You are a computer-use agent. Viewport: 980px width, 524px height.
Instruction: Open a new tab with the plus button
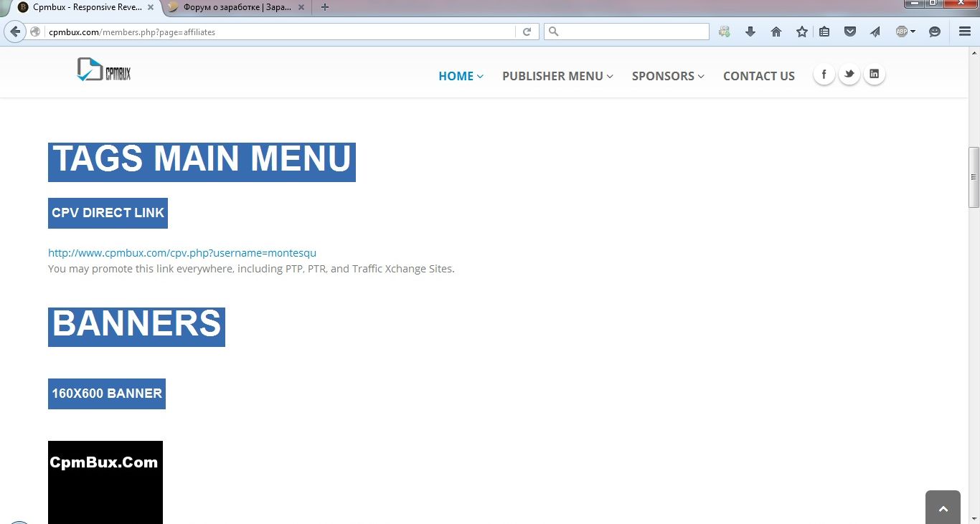pos(325,7)
